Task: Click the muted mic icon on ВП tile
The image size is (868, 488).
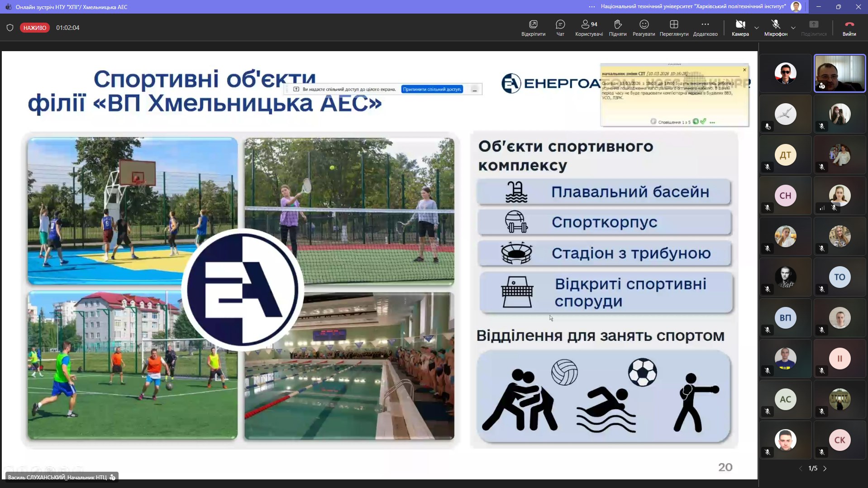Action: 768,330
